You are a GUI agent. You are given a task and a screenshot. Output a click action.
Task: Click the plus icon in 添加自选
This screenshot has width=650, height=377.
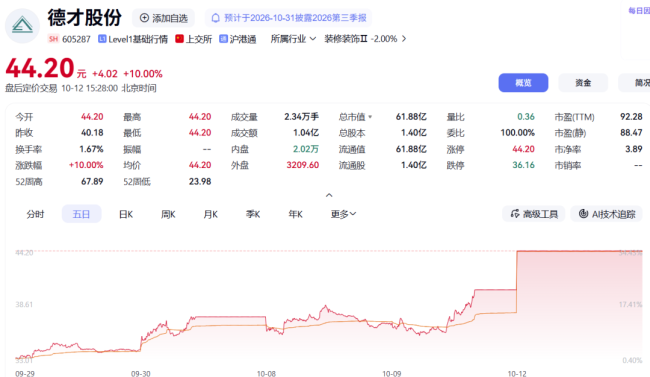coord(144,18)
